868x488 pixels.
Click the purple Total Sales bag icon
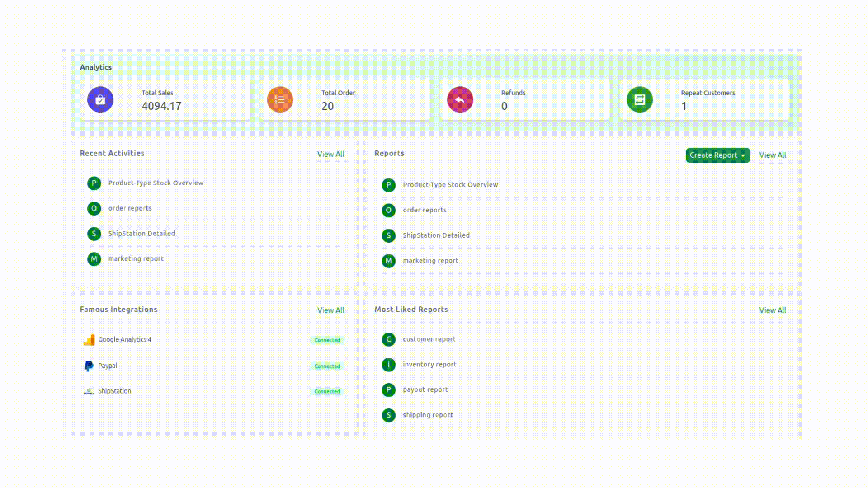tap(100, 99)
